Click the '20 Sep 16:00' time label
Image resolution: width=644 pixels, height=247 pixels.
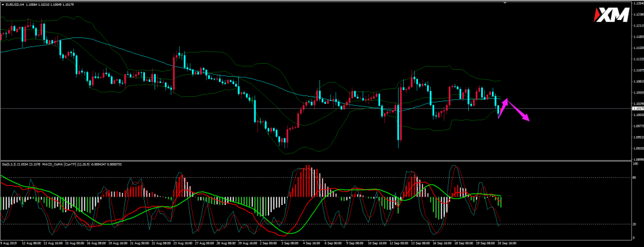click(507, 243)
